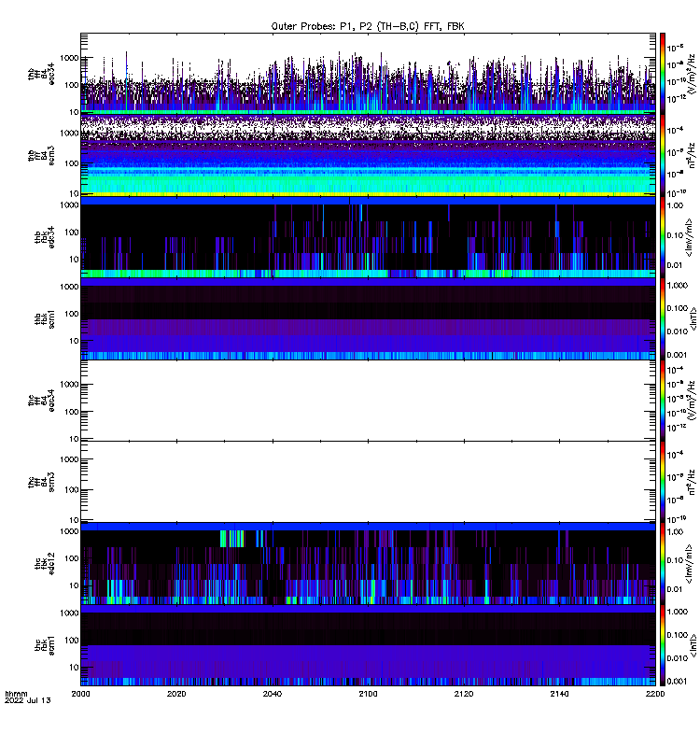Click the thb fff 64 eac34 spectrogram panel
The image size is (700, 747).
[368, 74]
